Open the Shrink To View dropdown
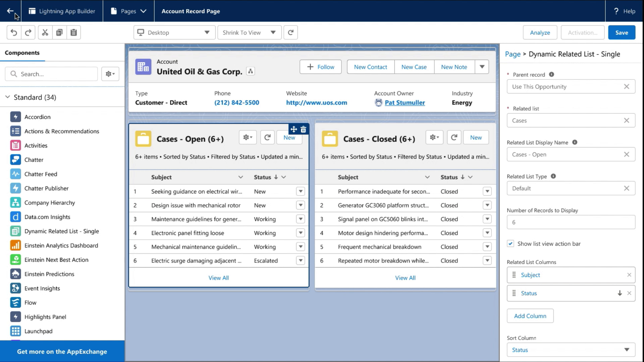Viewport: 644px width, 362px height. point(249,33)
